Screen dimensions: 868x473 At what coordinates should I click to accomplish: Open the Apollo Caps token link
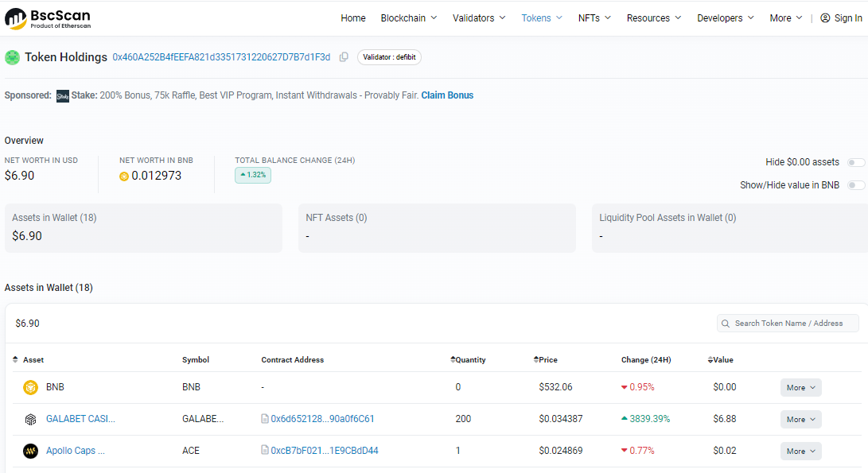click(76, 451)
